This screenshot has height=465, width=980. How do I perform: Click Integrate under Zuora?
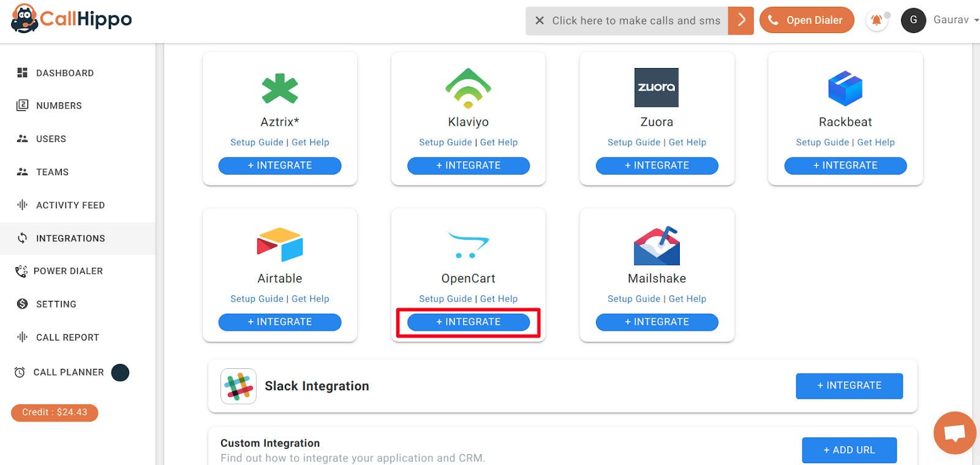coord(657,165)
